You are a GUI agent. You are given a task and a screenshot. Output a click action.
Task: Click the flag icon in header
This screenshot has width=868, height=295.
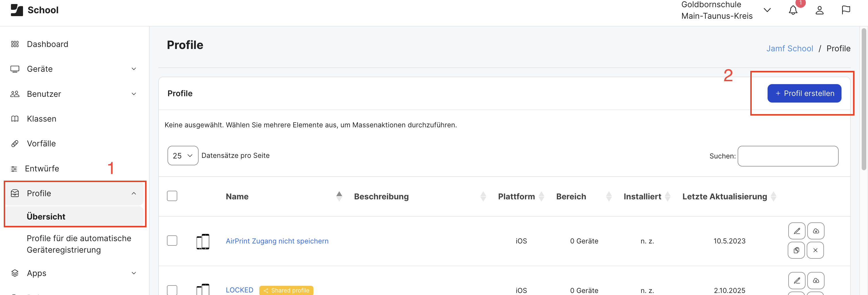(846, 10)
